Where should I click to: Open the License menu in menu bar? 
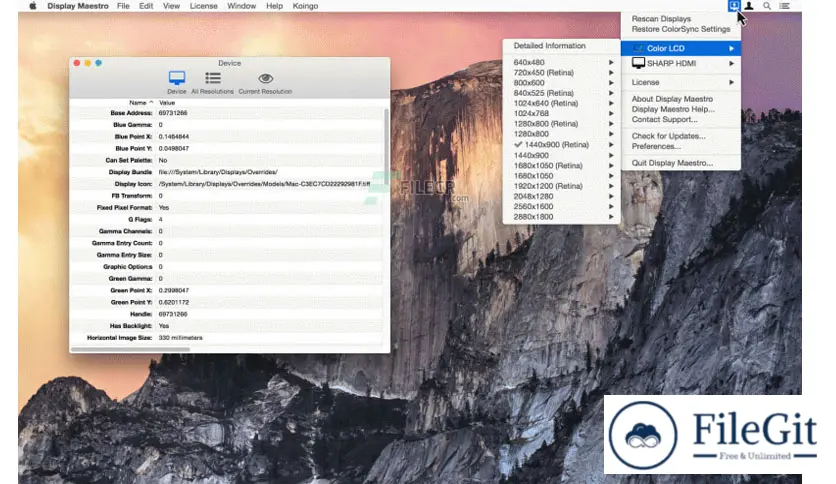(204, 6)
